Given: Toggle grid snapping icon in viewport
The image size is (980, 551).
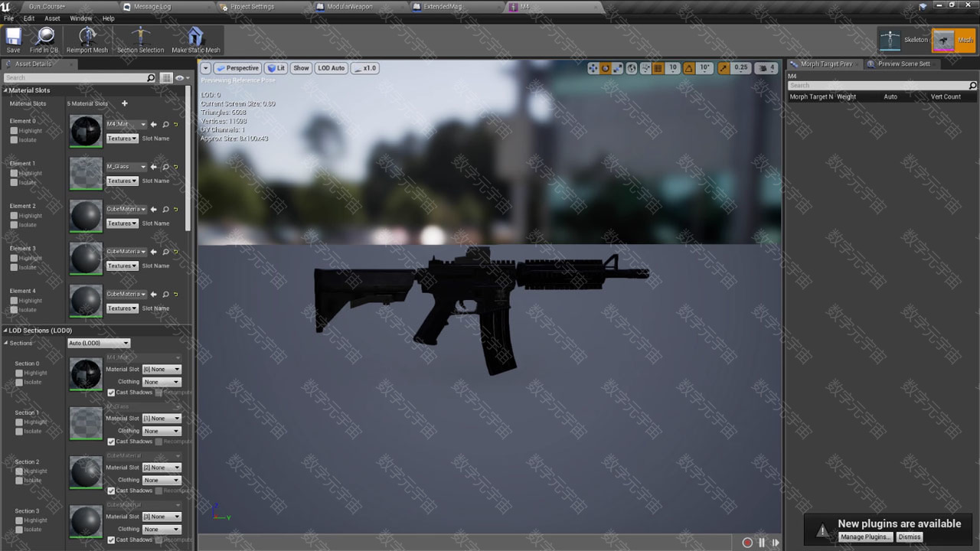Looking at the screenshot, I should click(x=658, y=68).
